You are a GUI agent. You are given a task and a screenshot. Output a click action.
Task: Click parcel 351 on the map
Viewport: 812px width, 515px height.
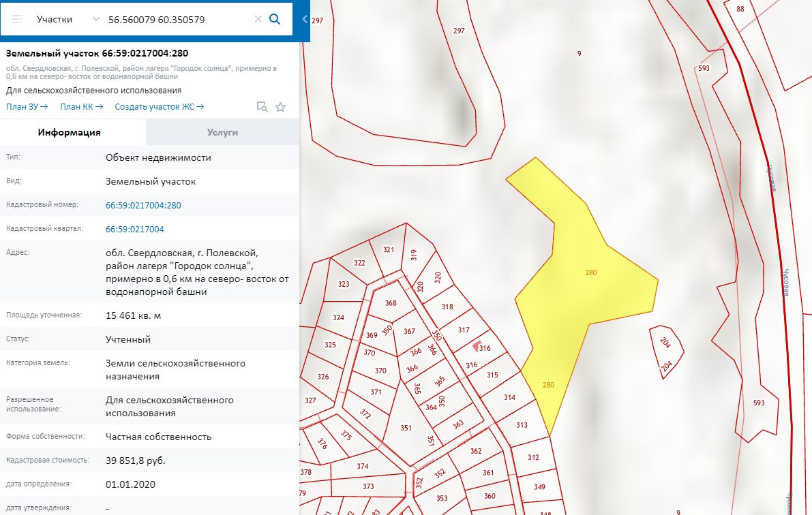click(x=406, y=428)
